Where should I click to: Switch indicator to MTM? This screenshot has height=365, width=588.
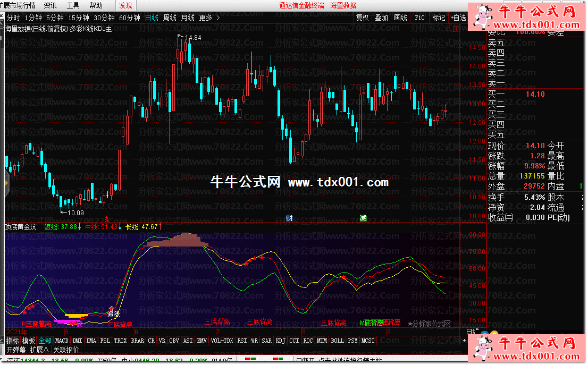(322, 341)
